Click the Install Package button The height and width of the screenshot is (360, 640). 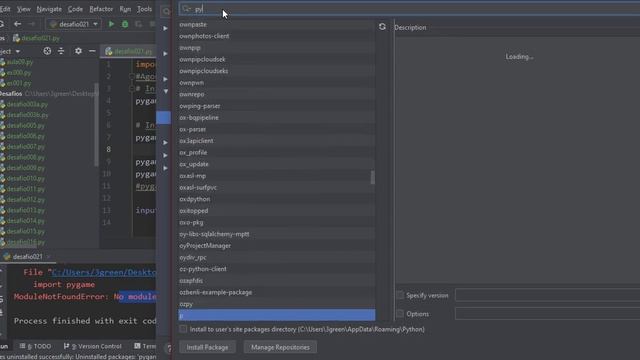[207, 347]
